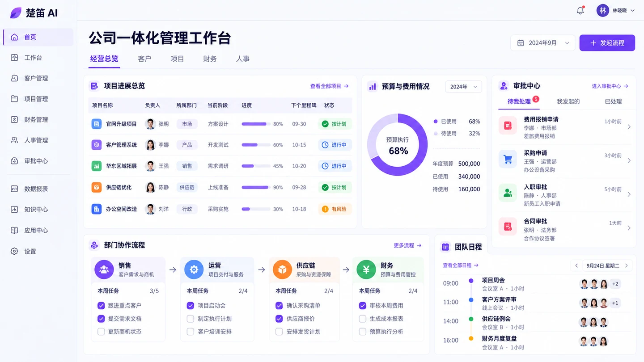Check the 安排发货计划 task checkbox
Viewport: 644px width, 362px height.
tap(279, 332)
